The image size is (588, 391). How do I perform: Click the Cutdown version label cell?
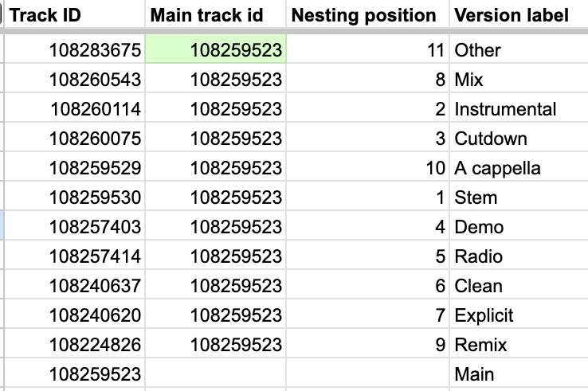coord(519,138)
